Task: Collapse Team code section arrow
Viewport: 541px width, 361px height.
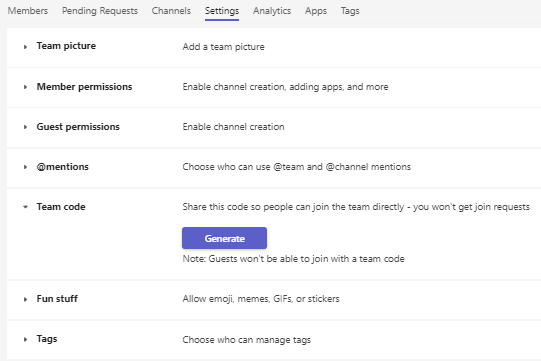Action: tap(25, 207)
